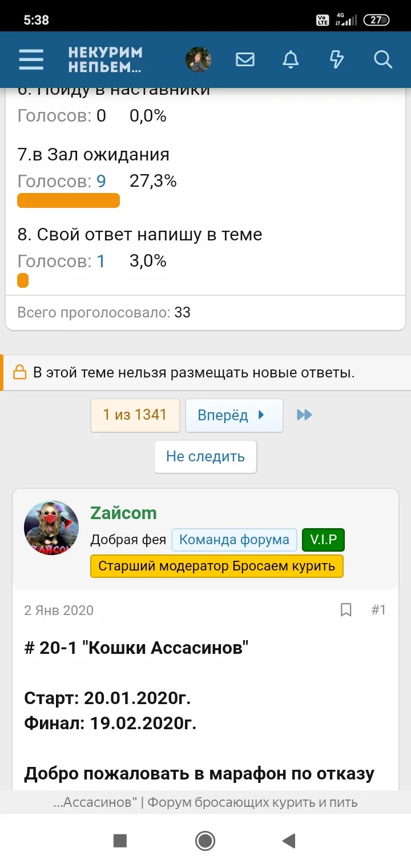Open the notifications bell icon
Viewport: 411px width, 868px height.
[291, 59]
